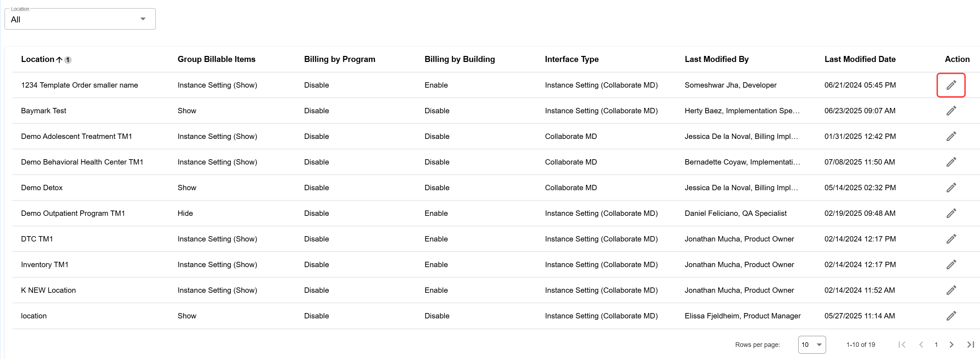Edit the Baymark Test location settings

pyautogui.click(x=951, y=111)
